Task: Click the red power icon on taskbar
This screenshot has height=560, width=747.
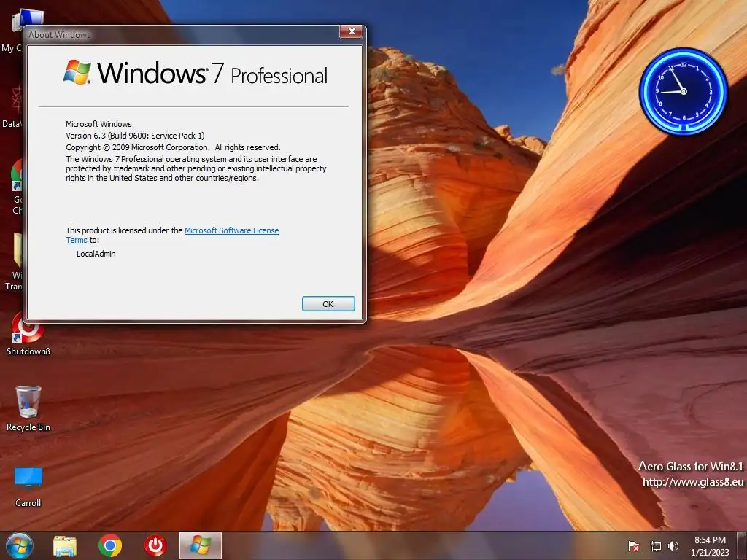Action: point(155,545)
